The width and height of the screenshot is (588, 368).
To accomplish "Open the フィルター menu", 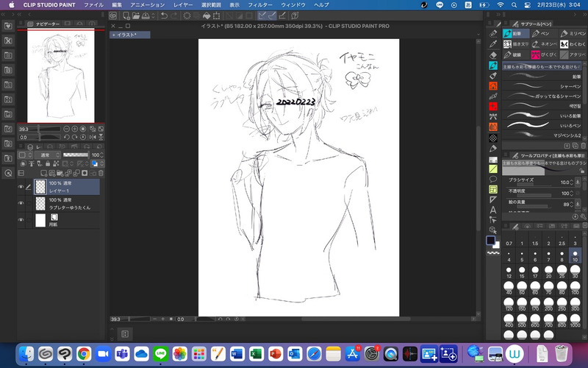I will click(x=260, y=5).
